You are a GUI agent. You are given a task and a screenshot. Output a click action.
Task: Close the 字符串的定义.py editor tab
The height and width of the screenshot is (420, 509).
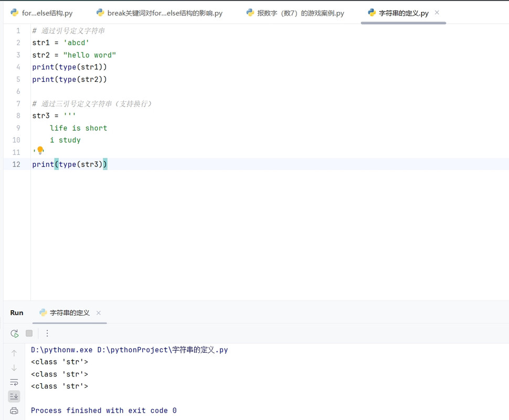[x=437, y=13]
